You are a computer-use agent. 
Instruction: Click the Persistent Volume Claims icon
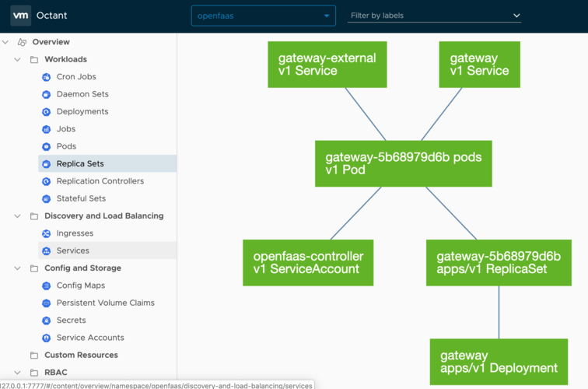(46, 303)
